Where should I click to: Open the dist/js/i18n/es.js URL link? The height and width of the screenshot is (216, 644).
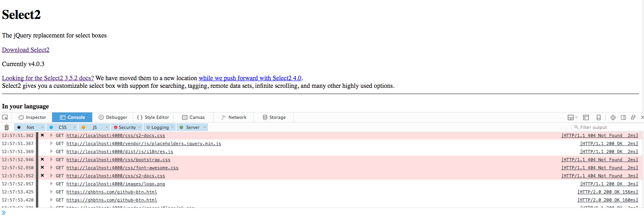(x=120, y=152)
